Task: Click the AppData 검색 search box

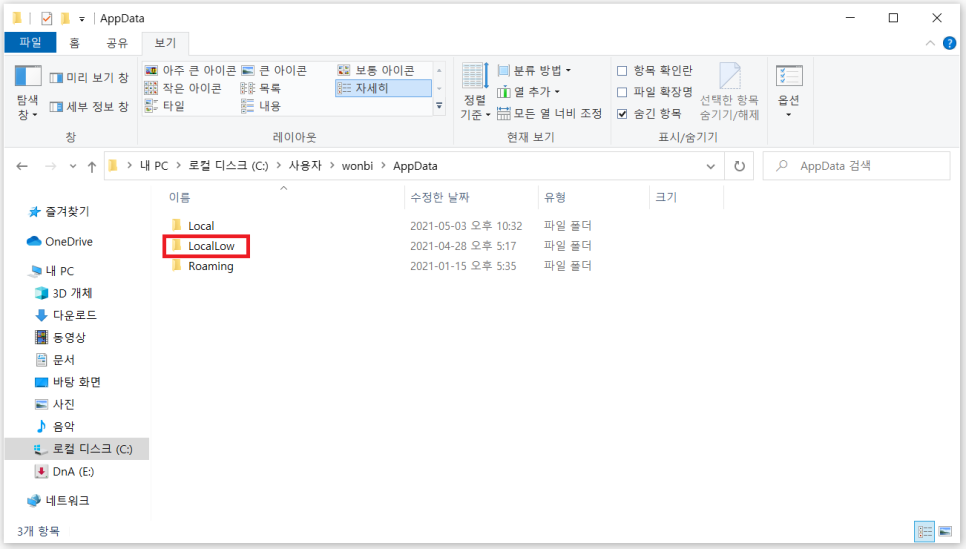Action: pyautogui.click(x=856, y=166)
